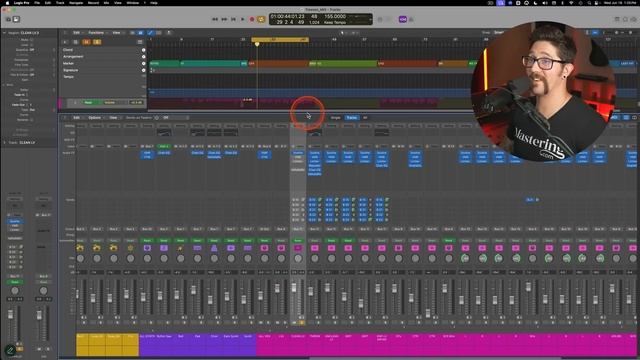Add arrangement marker with Arrangement plus button

coord(144,57)
